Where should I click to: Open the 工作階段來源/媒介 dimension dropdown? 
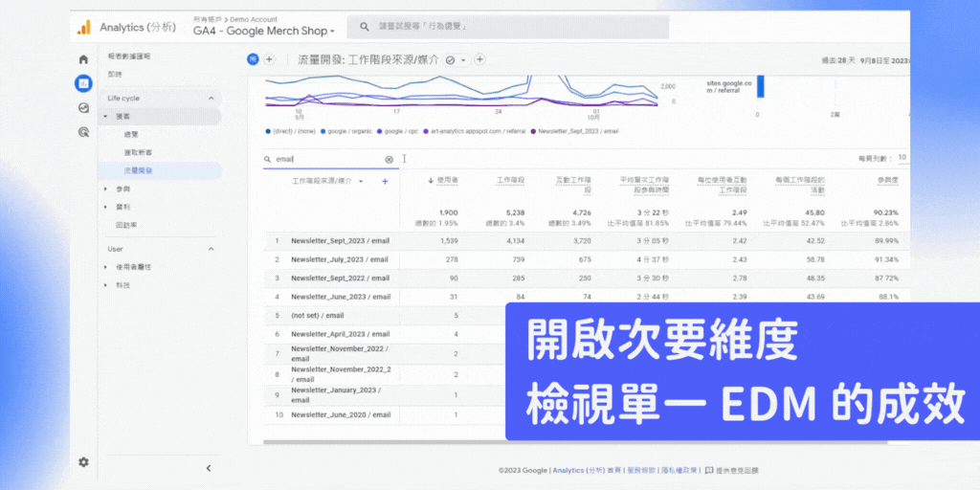[x=360, y=181]
